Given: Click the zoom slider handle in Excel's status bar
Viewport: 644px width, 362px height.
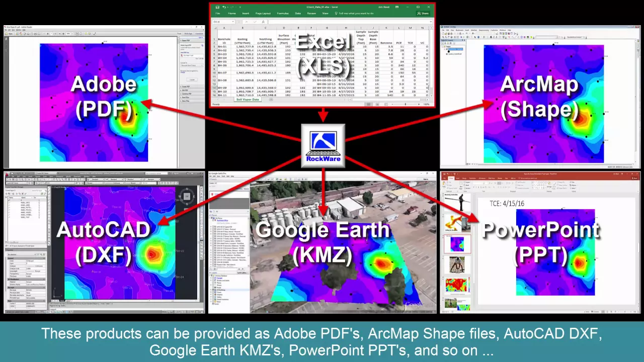Looking at the screenshot, I should click(406, 104).
